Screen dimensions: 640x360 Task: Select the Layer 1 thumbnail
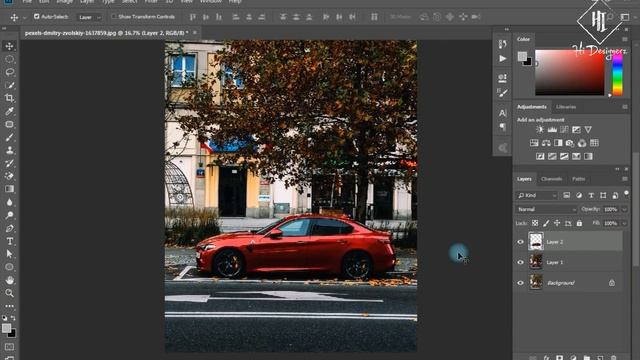click(536, 262)
